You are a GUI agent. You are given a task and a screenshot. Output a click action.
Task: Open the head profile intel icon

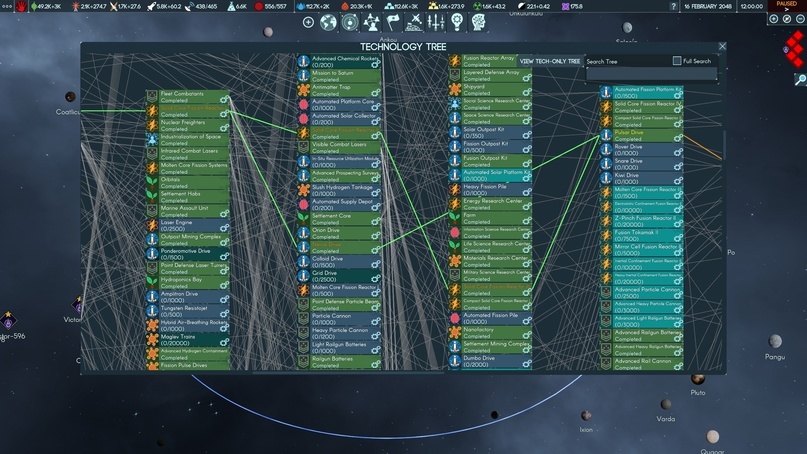point(478,23)
